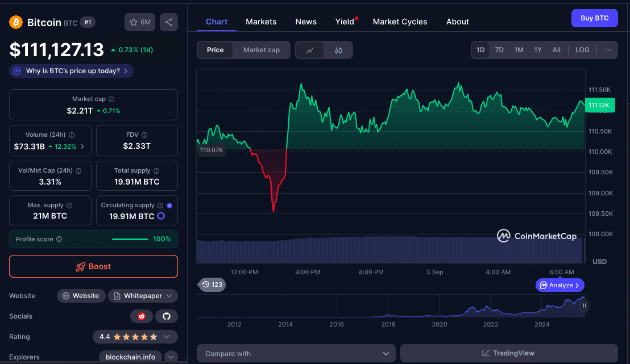Open the Chart tab
The height and width of the screenshot is (364, 630).
pyautogui.click(x=217, y=22)
